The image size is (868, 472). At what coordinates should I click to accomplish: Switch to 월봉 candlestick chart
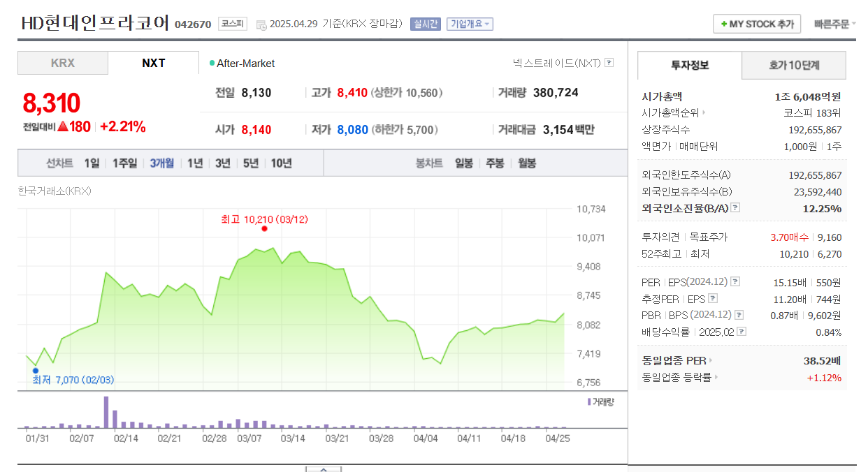[x=527, y=163]
